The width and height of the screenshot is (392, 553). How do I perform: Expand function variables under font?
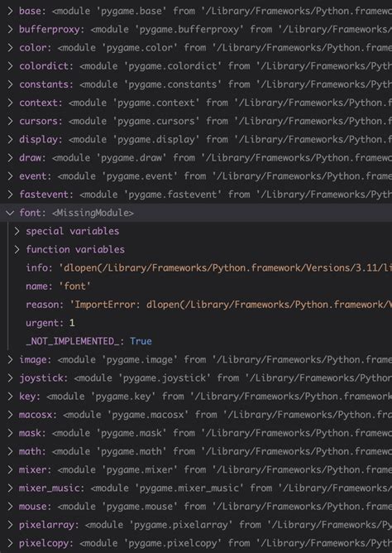click(17, 249)
